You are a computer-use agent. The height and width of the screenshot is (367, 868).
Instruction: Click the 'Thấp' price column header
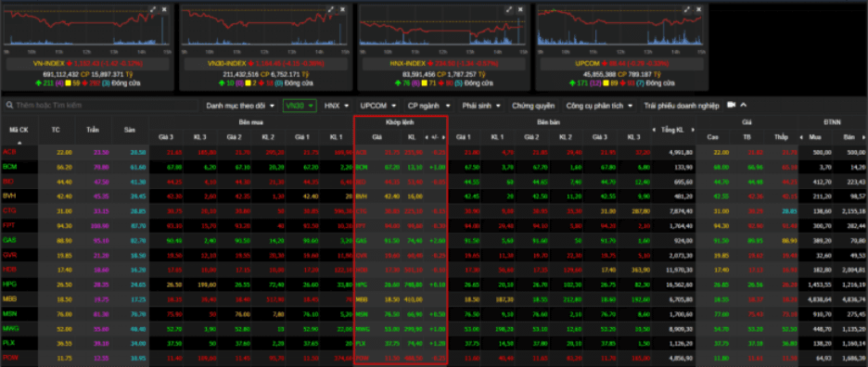pos(781,137)
